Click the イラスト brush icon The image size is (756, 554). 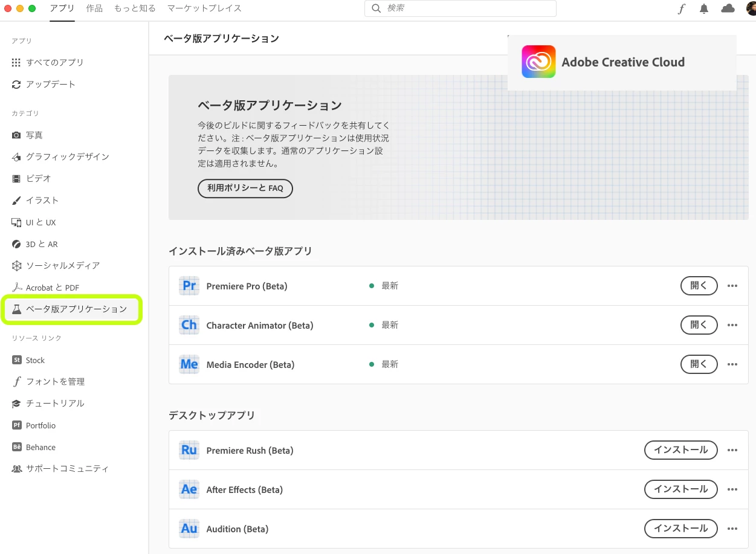coord(16,201)
